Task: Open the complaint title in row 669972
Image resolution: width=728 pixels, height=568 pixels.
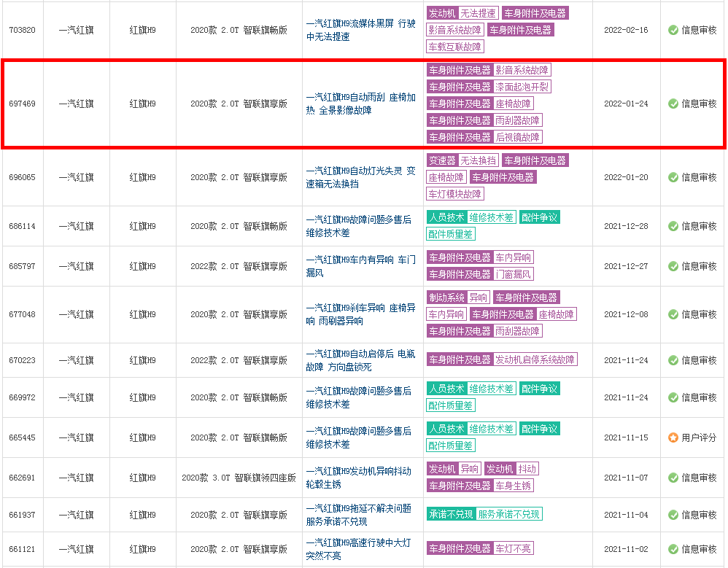Action: (x=358, y=397)
